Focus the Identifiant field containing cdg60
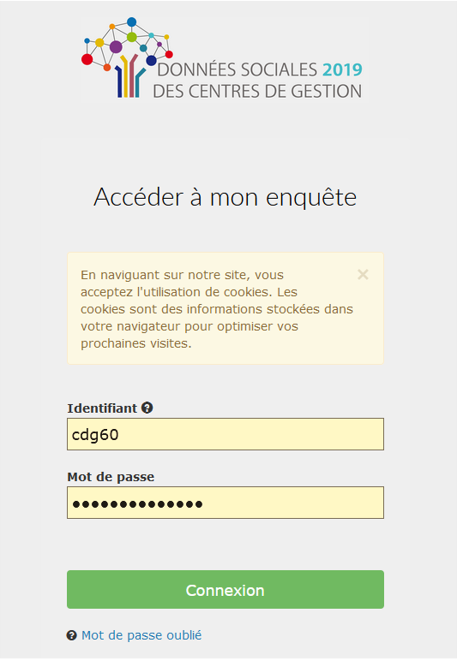This screenshot has width=457, height=659. (x=225, y=434)
